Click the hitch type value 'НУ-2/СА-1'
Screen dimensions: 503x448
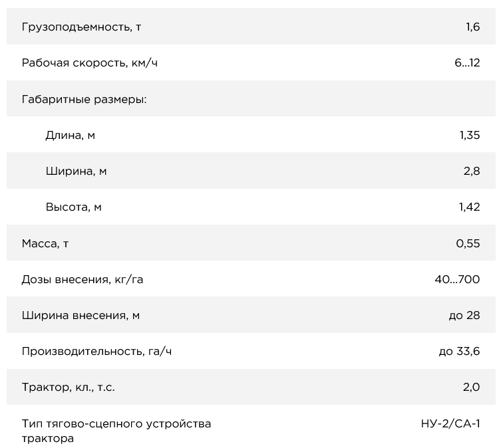click(450, 423)
